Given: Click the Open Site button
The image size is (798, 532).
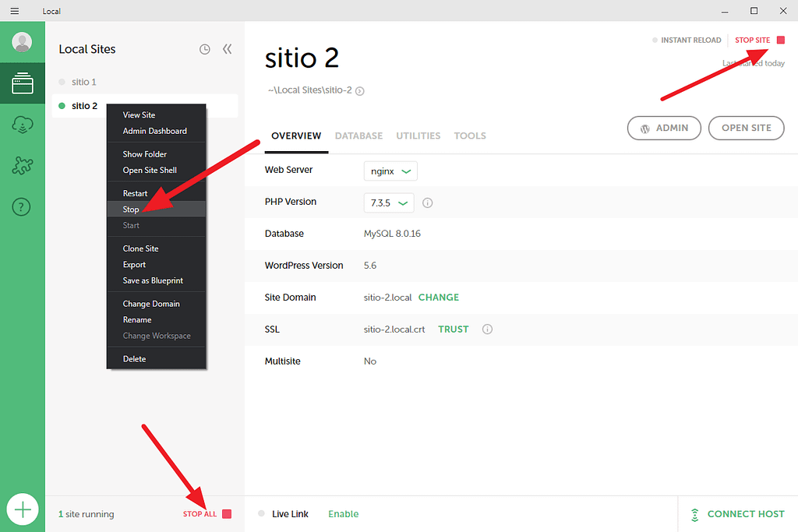Looking at the screenshot, I should click(746, 129).
